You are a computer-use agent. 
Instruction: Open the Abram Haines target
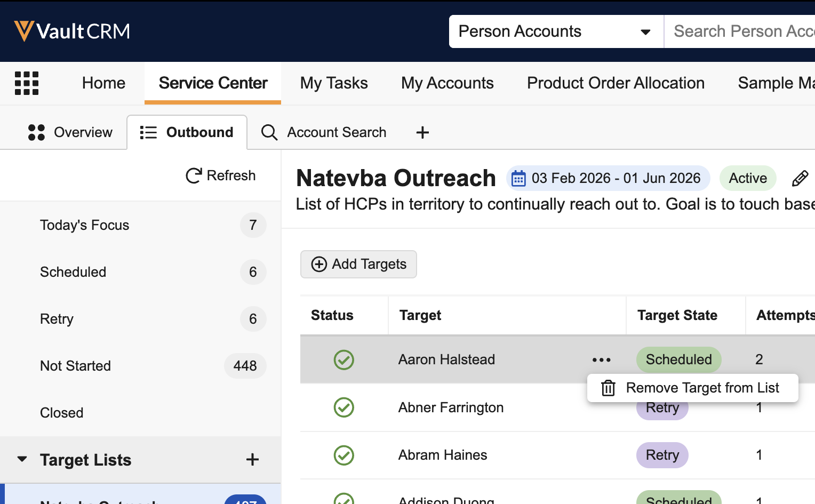coord(443,455)
